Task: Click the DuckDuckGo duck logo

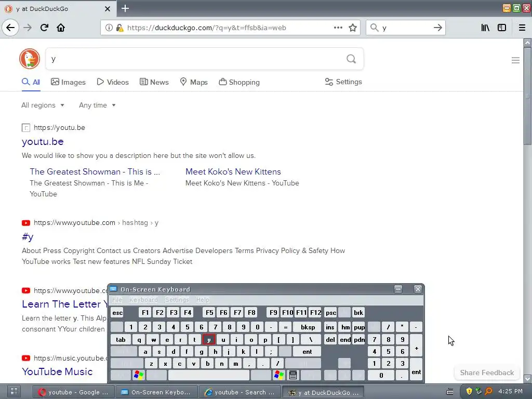Action: click(30, 59)
